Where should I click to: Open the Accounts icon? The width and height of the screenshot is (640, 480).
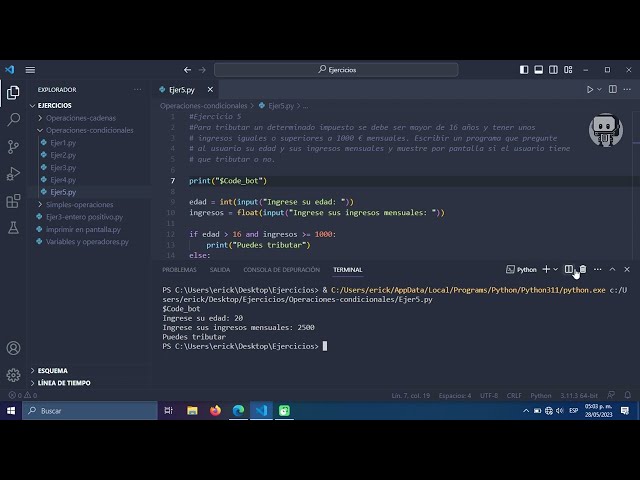click(x=13, y=348)
